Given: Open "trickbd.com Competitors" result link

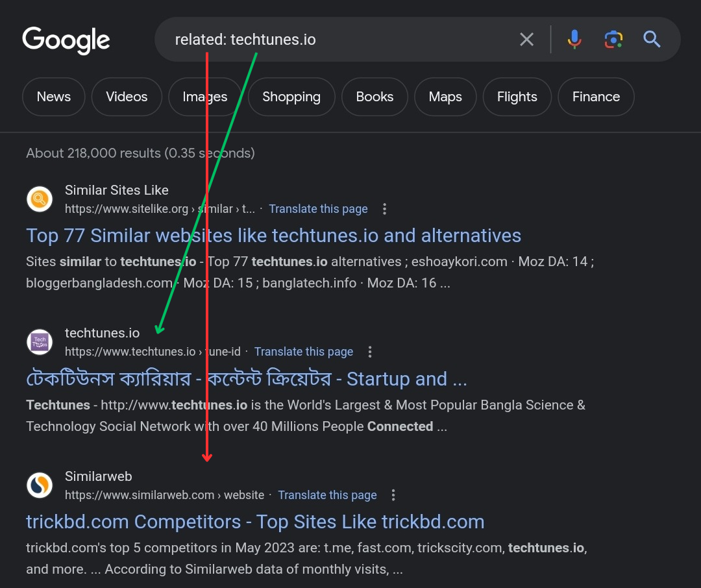Looking at the screenshot, I should [255, 522].
